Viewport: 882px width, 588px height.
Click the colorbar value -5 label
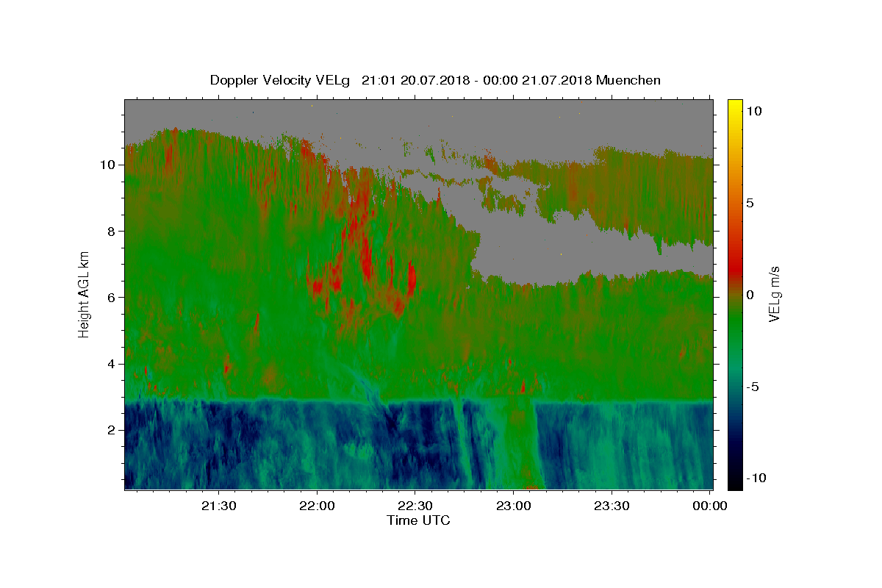pos(753,387)
